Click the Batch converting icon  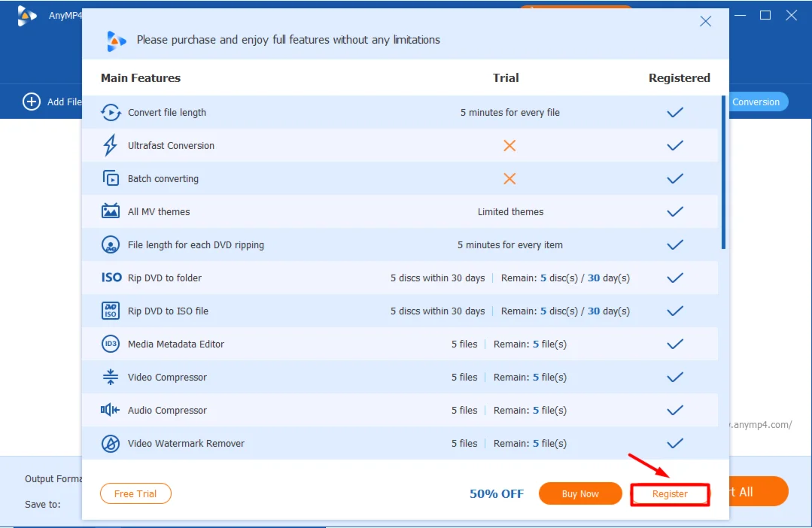click(111, 178)
